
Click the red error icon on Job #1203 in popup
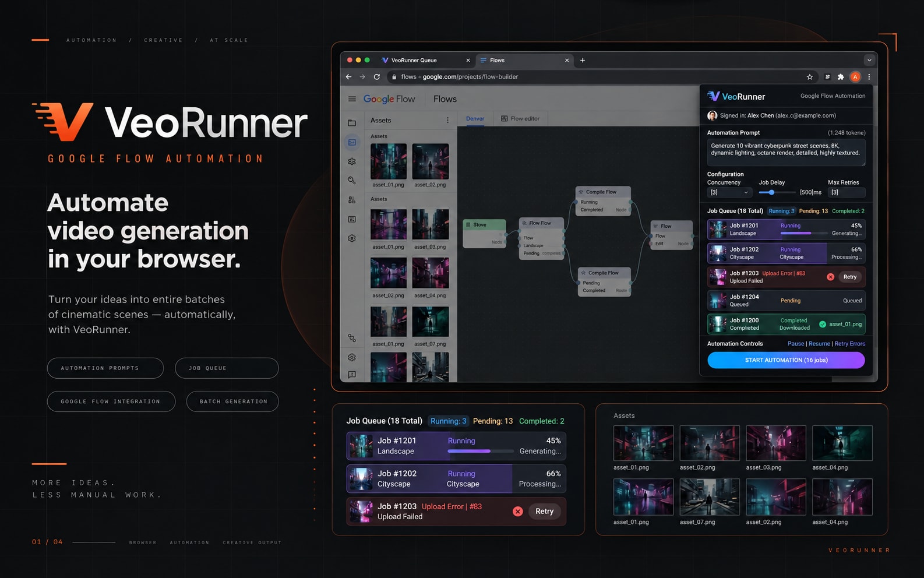point(831,277)
